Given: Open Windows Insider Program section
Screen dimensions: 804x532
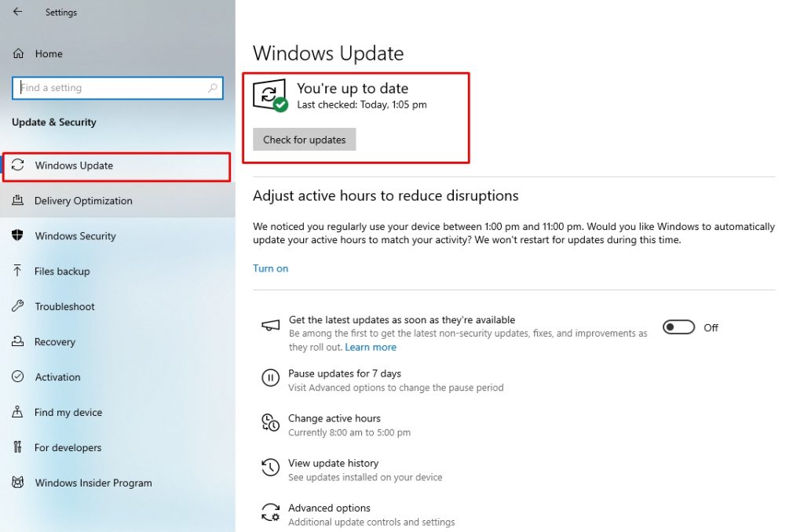Looking at the screenshot, I should click(118, 483).
